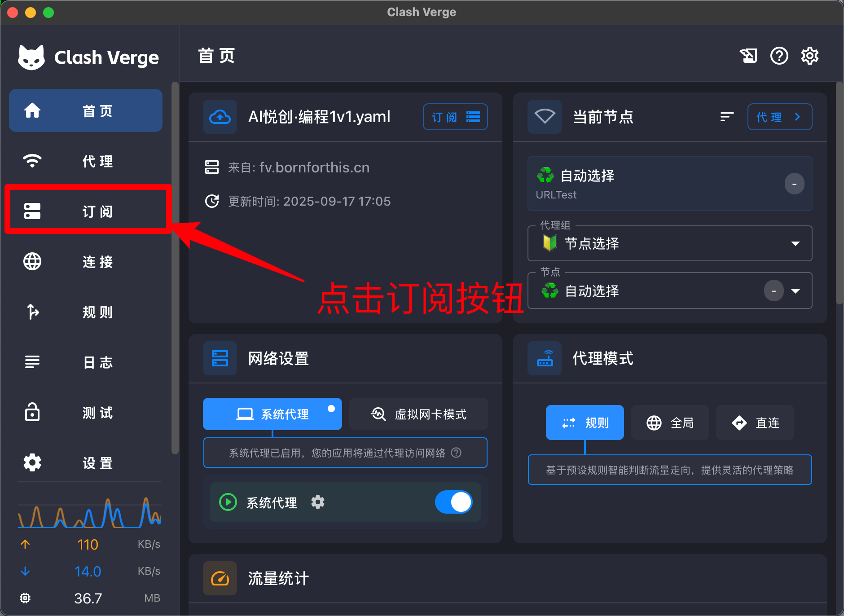Select the 规则 proxy mode

point(585,422)
